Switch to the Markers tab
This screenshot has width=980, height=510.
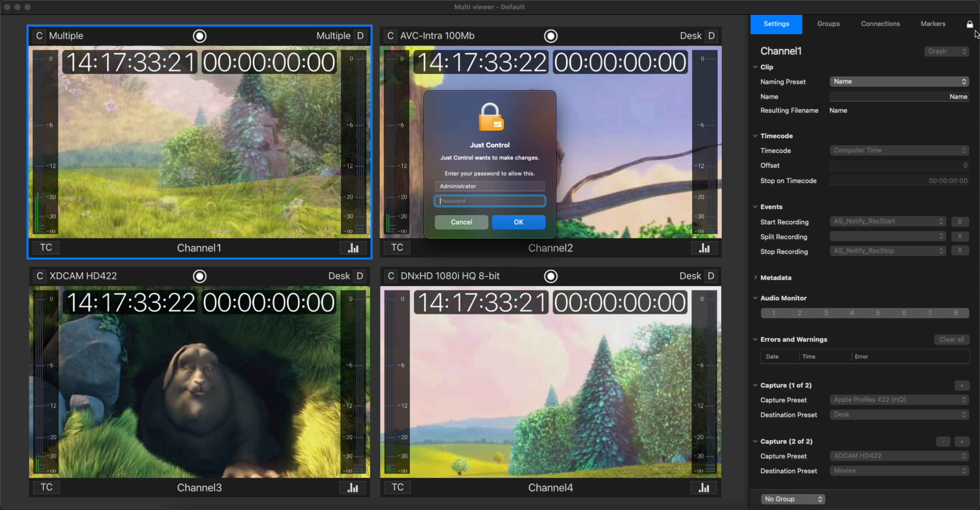(933, 24)
